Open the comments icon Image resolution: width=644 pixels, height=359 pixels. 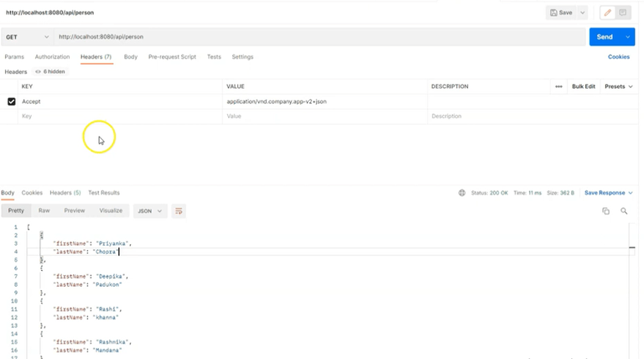click(x=623, y=13)
